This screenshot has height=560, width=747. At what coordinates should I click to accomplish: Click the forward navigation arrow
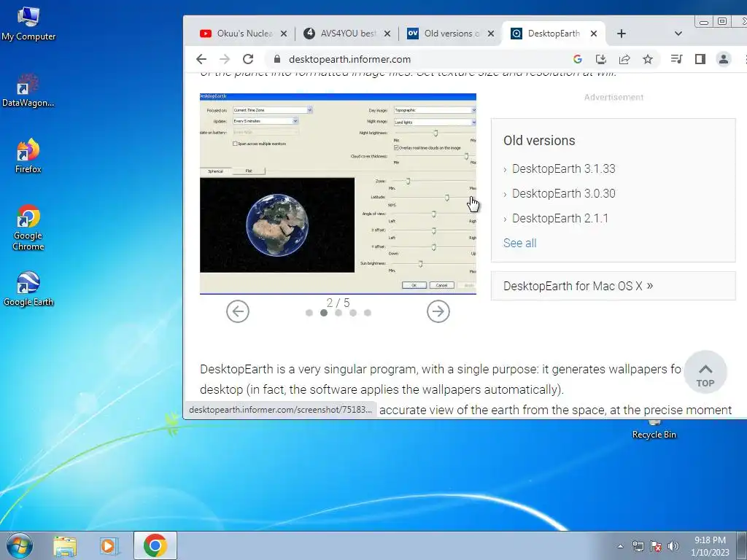[x=225, y=59]
